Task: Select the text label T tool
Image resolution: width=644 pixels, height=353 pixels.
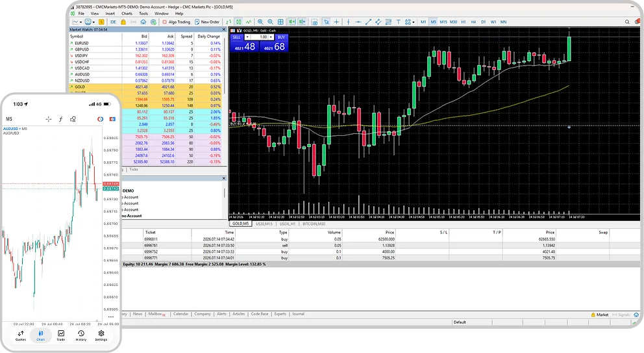Action: coord(399,22)
